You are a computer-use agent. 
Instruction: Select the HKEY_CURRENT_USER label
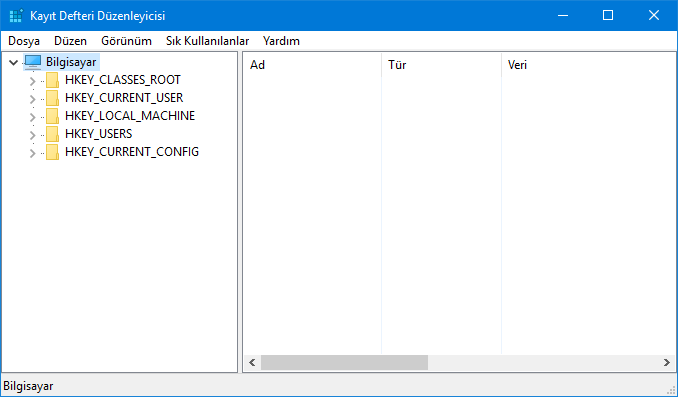[124, 98]
